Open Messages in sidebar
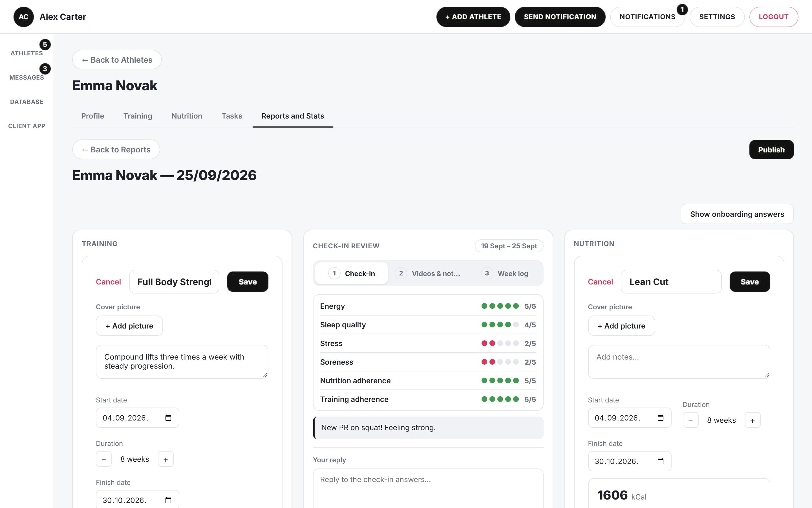Screen dimensions: 812x508 click(x=27, y=77)
